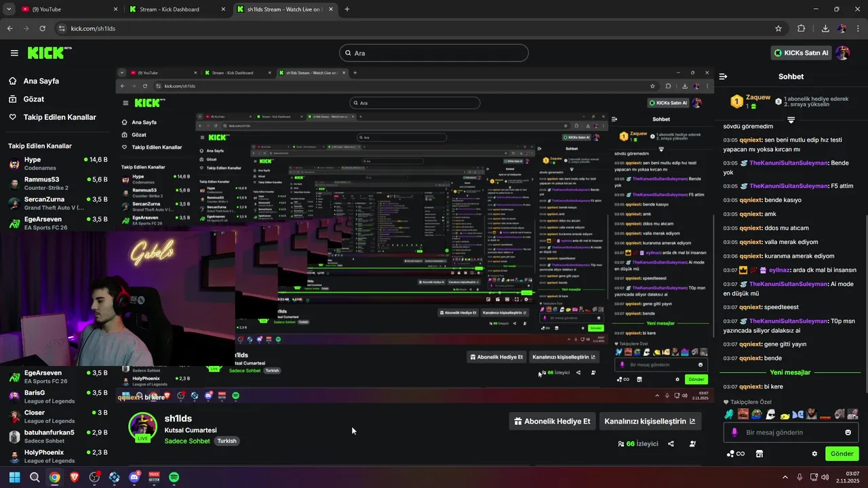This screenshot has width=868, height=488.
Task: Open chat settings gear icon
Action: coord(814,453)
